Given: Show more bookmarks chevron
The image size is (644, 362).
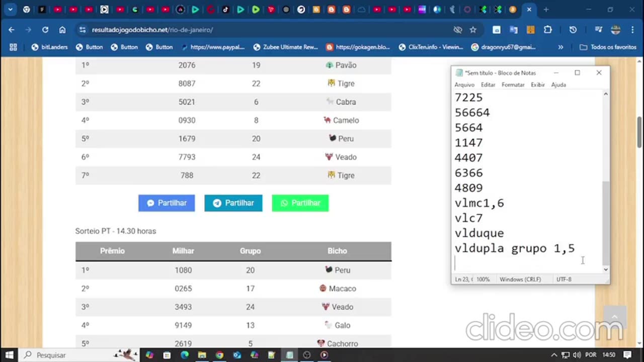Looking at the screenshot, I should tap(560, 47).
